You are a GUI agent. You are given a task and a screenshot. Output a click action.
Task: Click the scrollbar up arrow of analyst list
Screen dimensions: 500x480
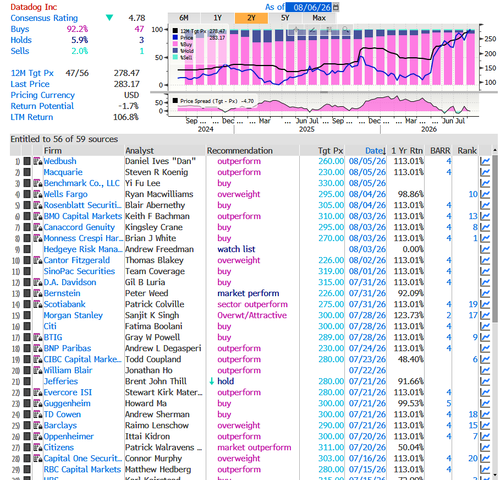[x=495, y=150]
